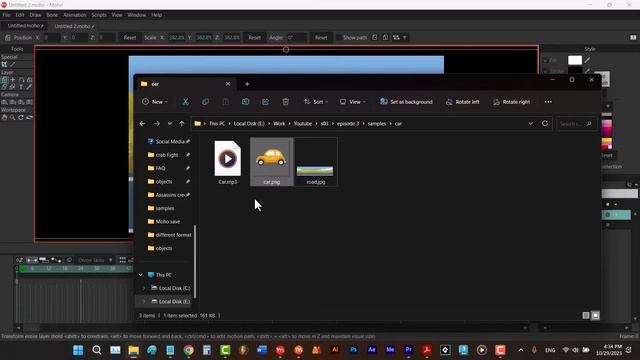Click the Copy icon in File Explorer toolbar
The width and height of the screenshot is (640, 360).
(x=205, y=102)
